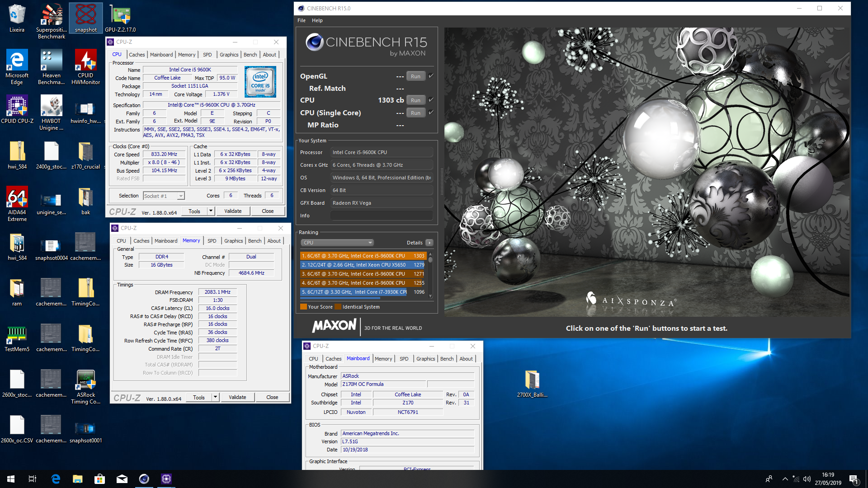Open the bak archive desktop icon
The width and height of the screenshot is (868, 488).
click(85, 201)
